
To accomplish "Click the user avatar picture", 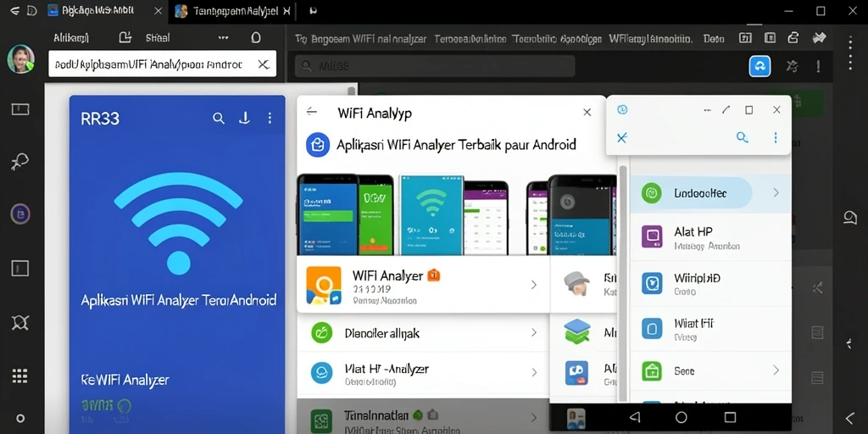I will pyautogui.click(x=21, y=58).
